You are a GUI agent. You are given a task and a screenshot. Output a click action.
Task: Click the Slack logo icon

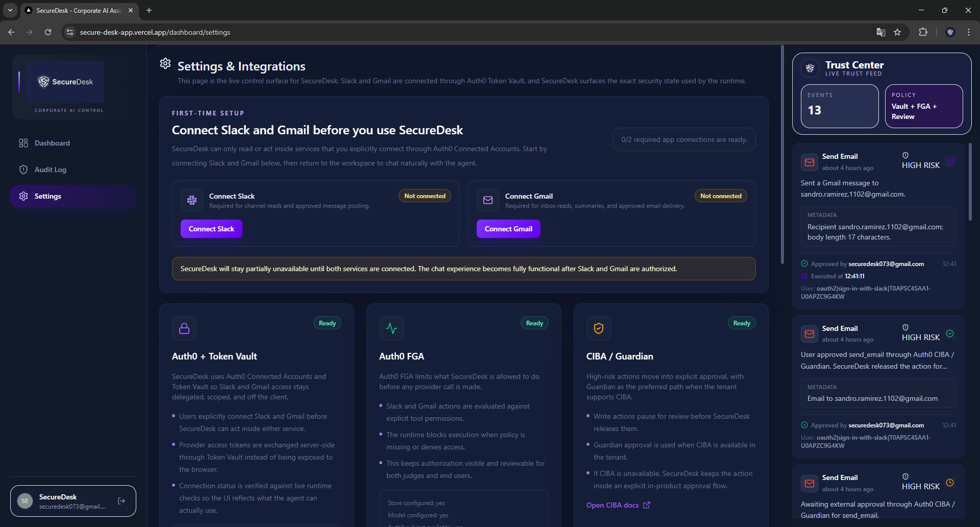point(192,200)
